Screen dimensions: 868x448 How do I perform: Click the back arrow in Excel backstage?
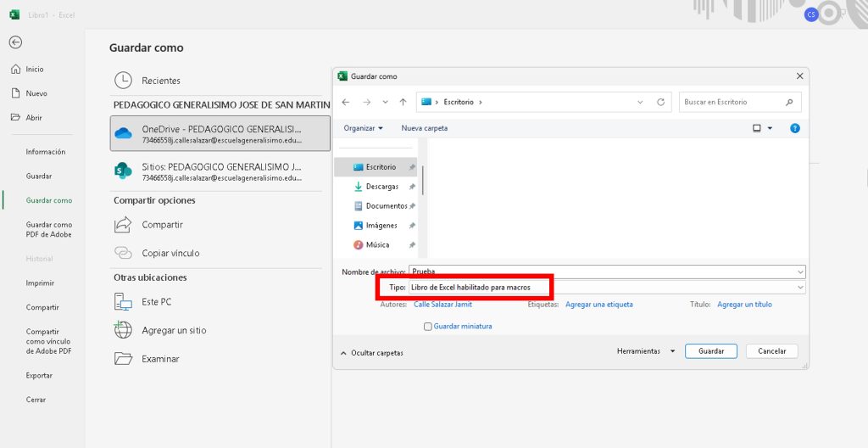point(15,42)
